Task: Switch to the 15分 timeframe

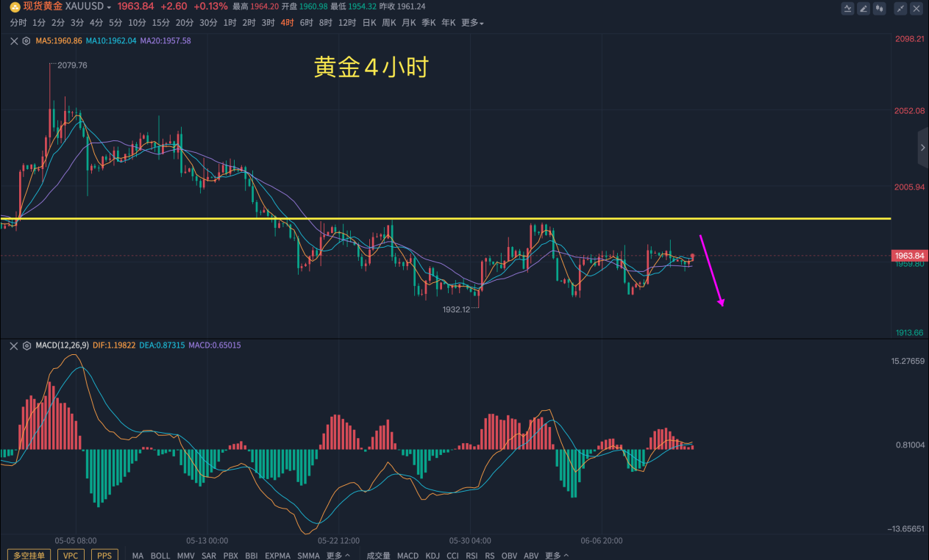Action: point(160,23)
